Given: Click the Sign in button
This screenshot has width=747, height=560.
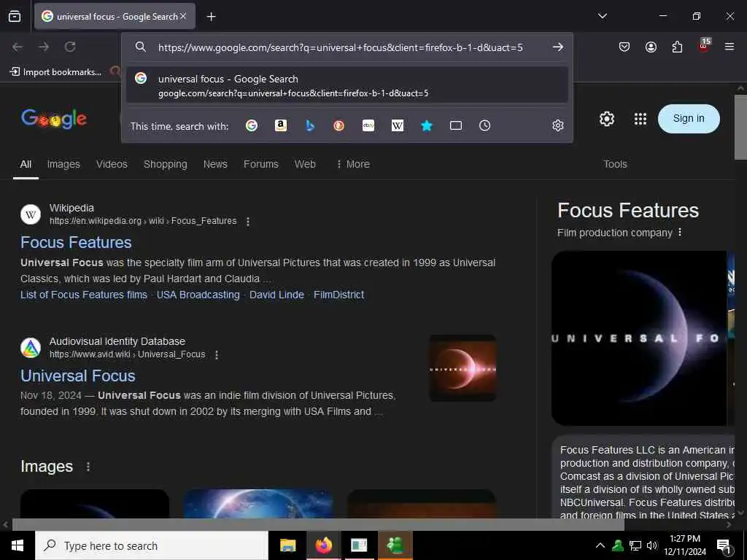Looking at the screenshot, I should click(x=689, y=119).
